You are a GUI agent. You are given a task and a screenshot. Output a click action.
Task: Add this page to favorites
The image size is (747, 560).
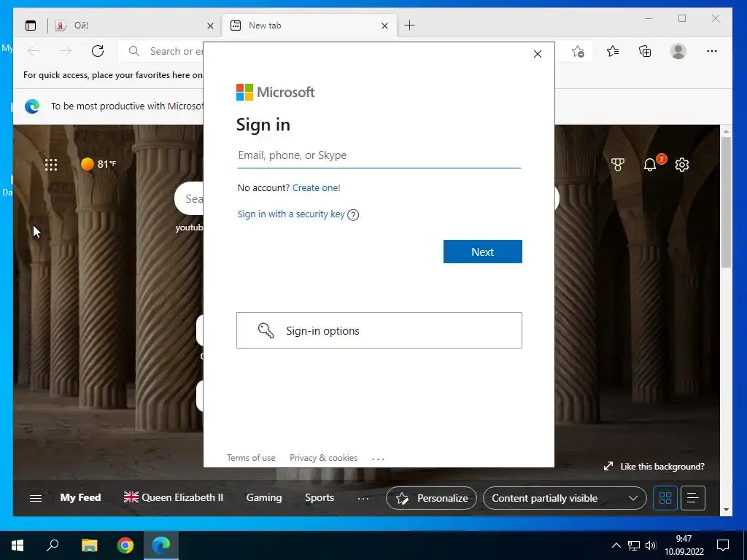click(578, 51)
